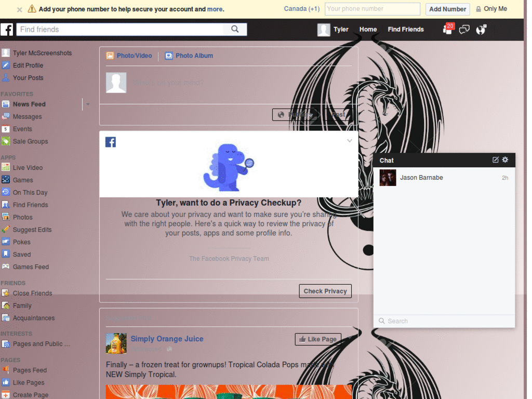The height and width of the screenshot is (399, 532).
Task: Open Sale Groups in sidebar
Action: pyautogui.click(x=24, y=141)
